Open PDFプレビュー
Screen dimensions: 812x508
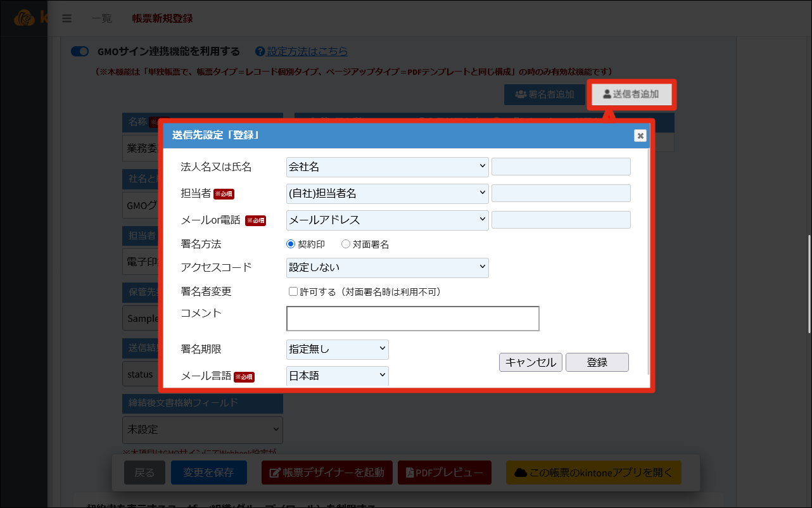pyautogui.click(x=449, y=473)
